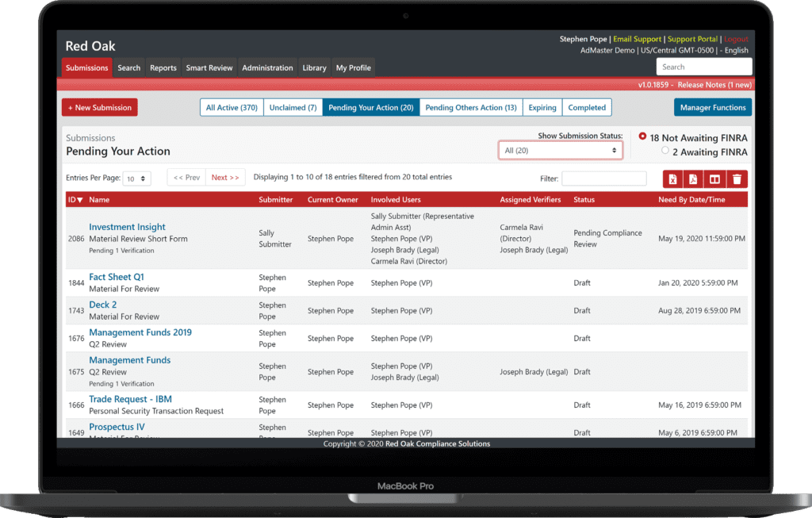Screen dimensions: 812x518
Task: Click the Red Oak logo title
Action: point(90,46)
